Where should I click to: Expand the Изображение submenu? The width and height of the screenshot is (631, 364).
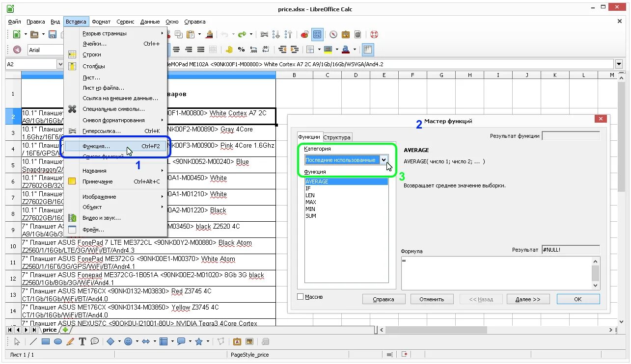tap(116, 197)
